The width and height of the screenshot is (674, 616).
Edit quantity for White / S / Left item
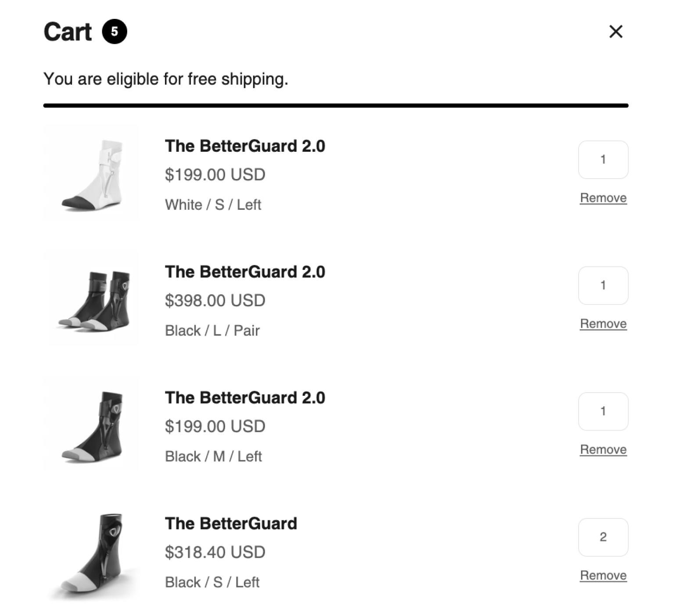(603, 160)
